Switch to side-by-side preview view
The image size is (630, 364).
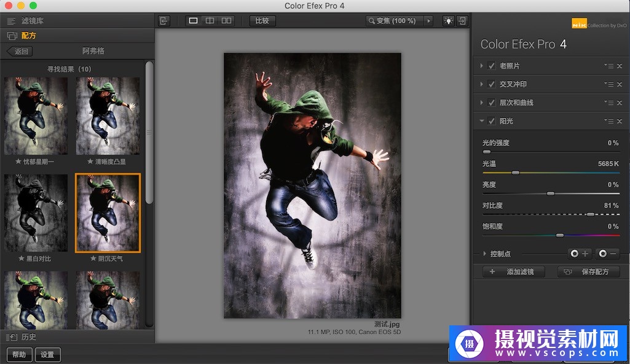pyautogui.click(x=227, y=21)
